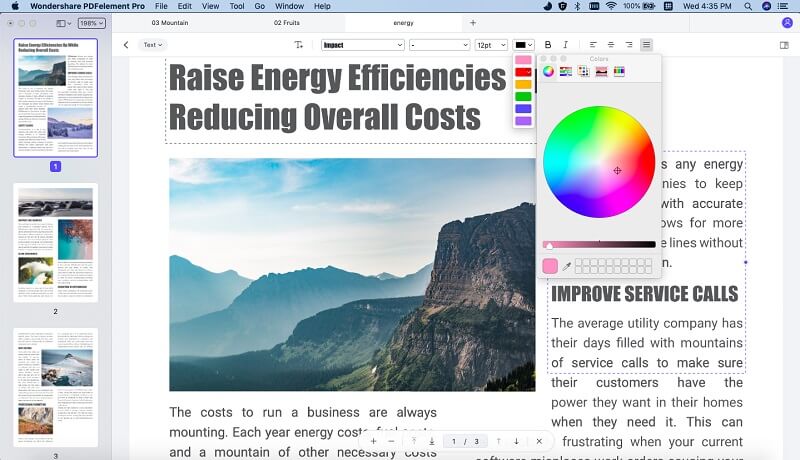800x460 pixels.
Task: Toggle the right properties panel icon
Action: [784, 45]
